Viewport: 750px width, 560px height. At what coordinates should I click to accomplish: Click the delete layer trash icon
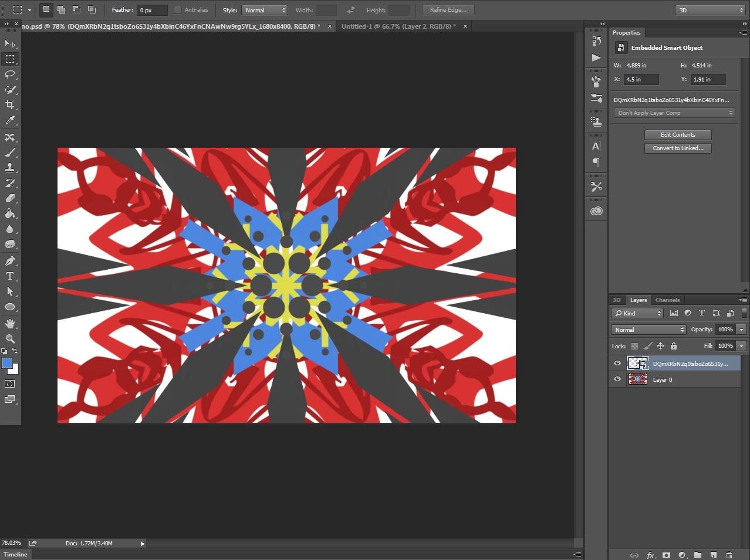pos(729,555)
